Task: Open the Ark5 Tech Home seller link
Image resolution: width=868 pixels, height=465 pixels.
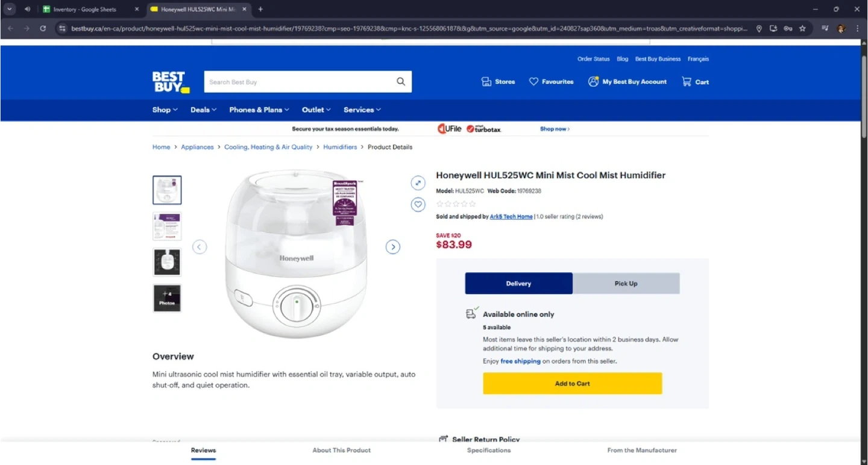Action: click(x=511, y=217)
